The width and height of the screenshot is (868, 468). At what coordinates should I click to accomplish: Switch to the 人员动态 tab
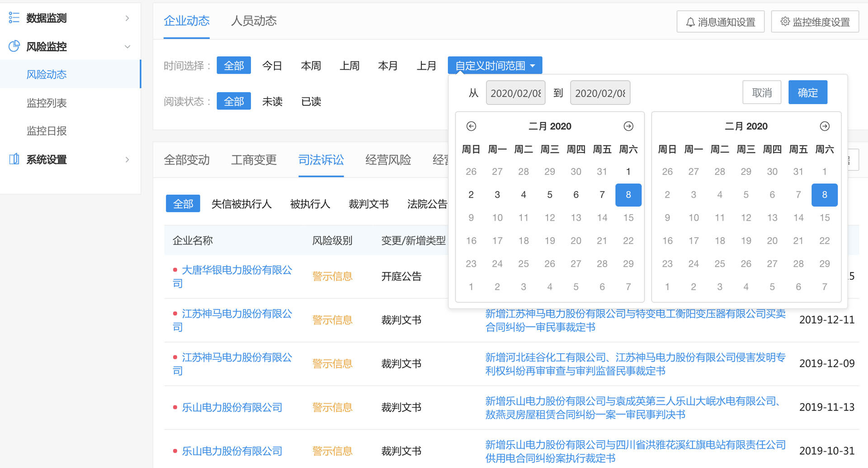[254, 21]
